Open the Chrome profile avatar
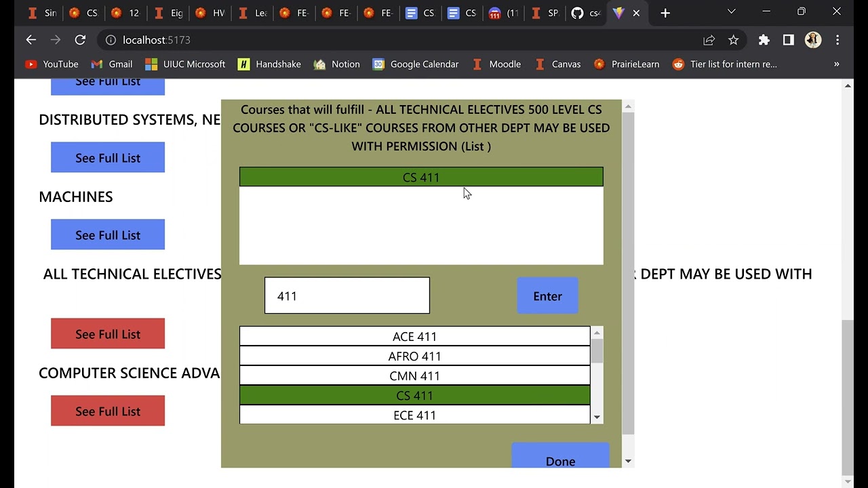The width and height of the screenshot is (868, 488). coord(813,40)
